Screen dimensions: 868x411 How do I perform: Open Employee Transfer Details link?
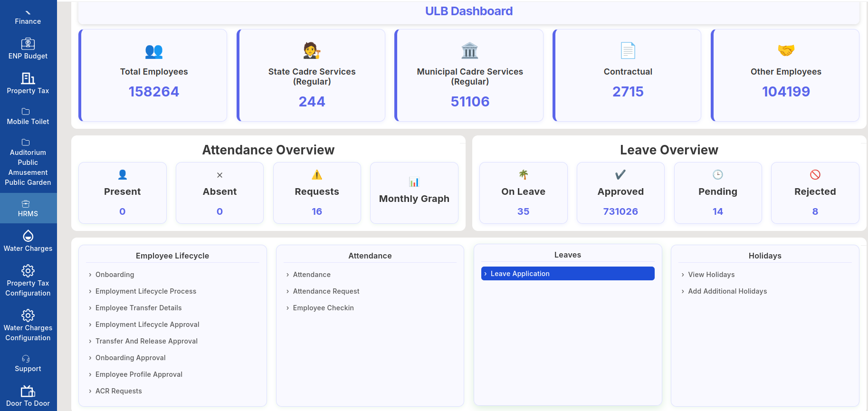134,308
